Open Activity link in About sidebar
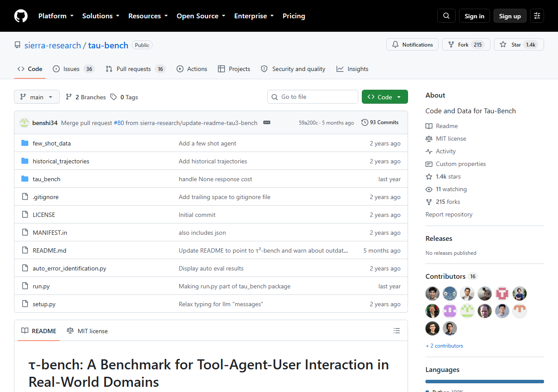The height and width of the screenshot is (392, 558). coord(441,151)
